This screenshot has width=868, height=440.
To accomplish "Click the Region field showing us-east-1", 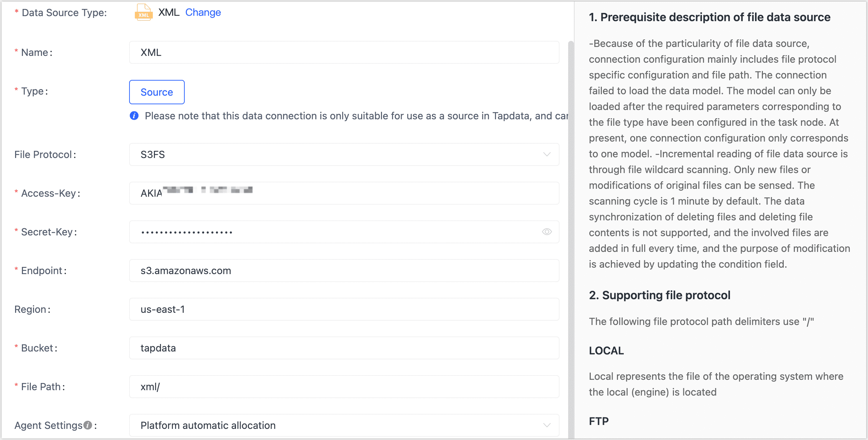I will [x=344, y=309].
